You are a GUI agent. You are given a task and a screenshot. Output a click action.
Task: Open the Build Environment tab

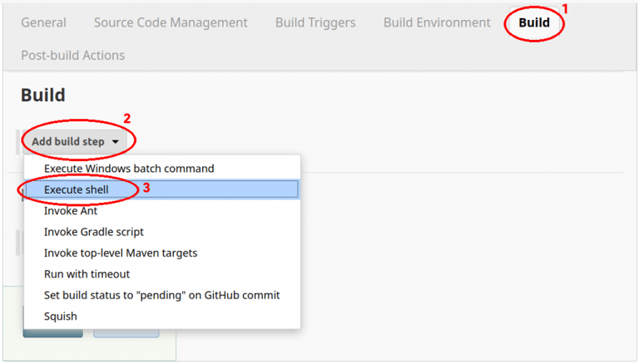(437, 22)
